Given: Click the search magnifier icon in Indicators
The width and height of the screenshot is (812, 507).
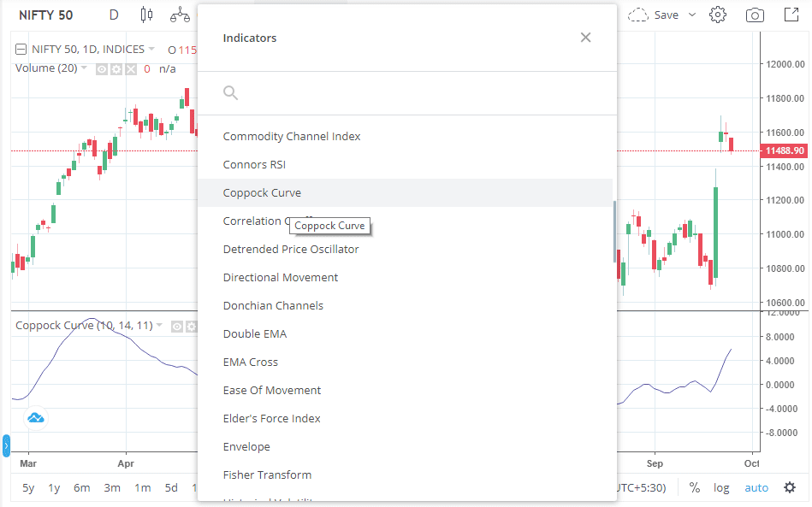Looking at the screenshot, I should [230, 93].
